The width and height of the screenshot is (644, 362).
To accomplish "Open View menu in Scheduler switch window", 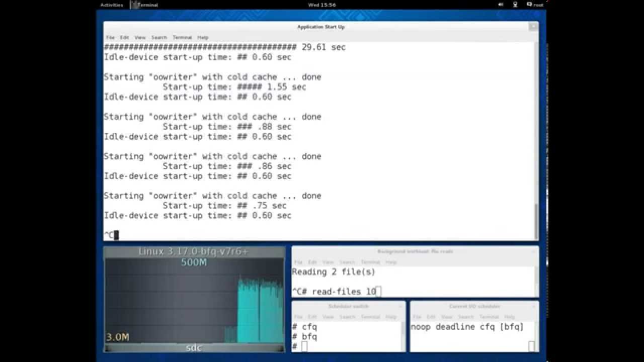I will tap(328, 317).
